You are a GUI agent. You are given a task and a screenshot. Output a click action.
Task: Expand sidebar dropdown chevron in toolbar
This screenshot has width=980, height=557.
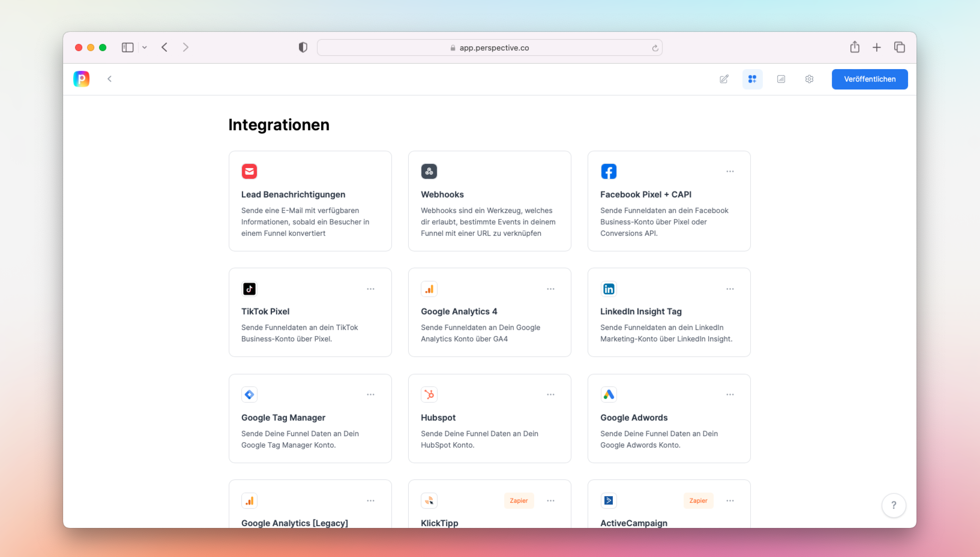145,48
